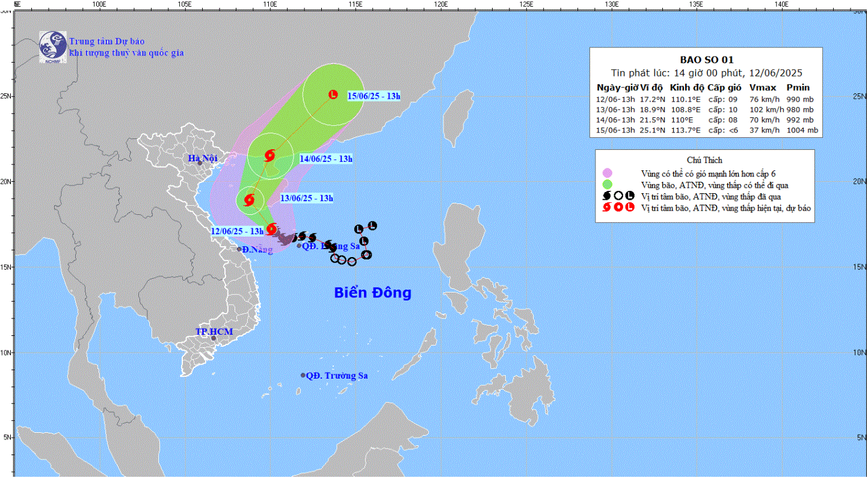Click the cấp: <6 wind level cell

(x=722, y=130)
